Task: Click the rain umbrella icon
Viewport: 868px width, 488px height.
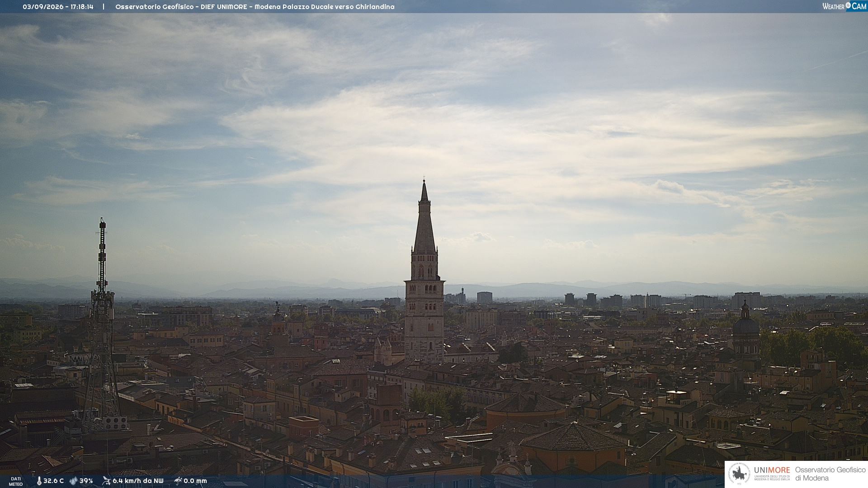Action: 178,481
